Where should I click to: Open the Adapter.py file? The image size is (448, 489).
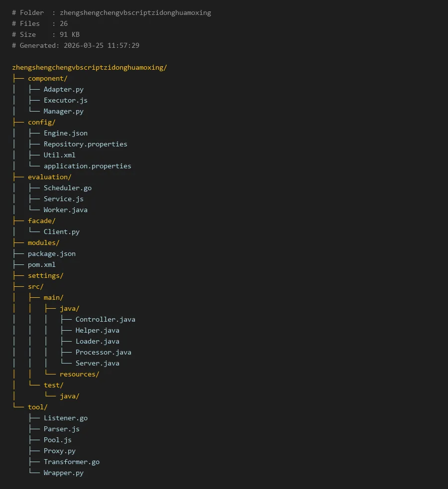tap(63, 89)
